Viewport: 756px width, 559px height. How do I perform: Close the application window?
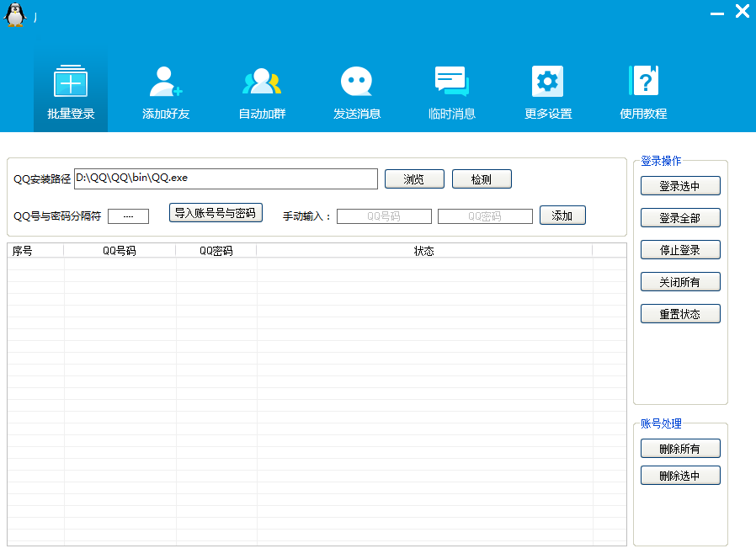tap(742, 11)
